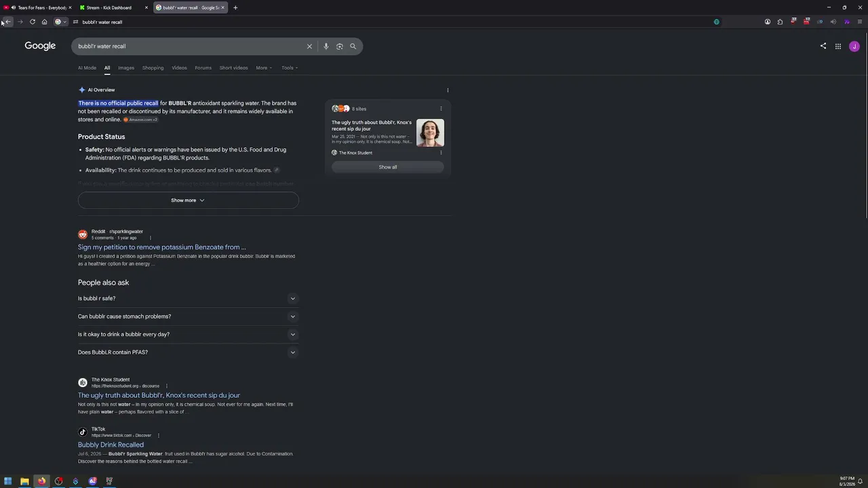
Task: Open Firefox from the taskbar
Action: pyautogui.click(x=41, y=481)
